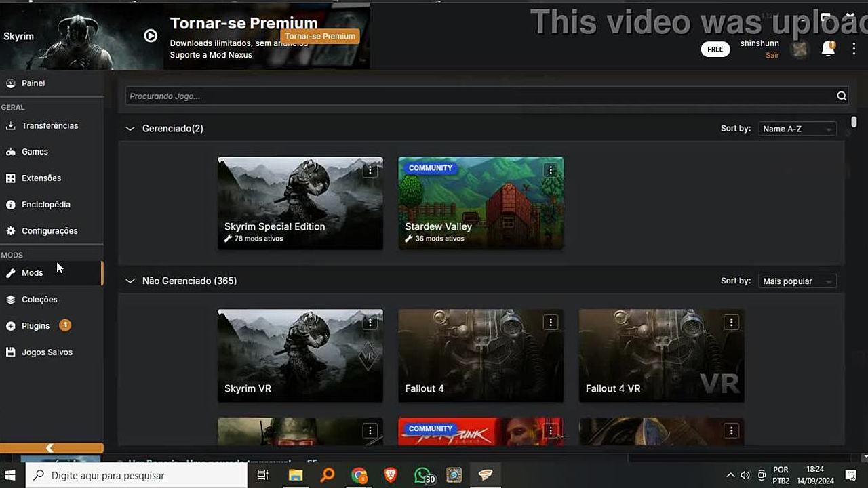Click the search magnifier icon
Viewport: 868px width, 488px height.
click(842, 96)
